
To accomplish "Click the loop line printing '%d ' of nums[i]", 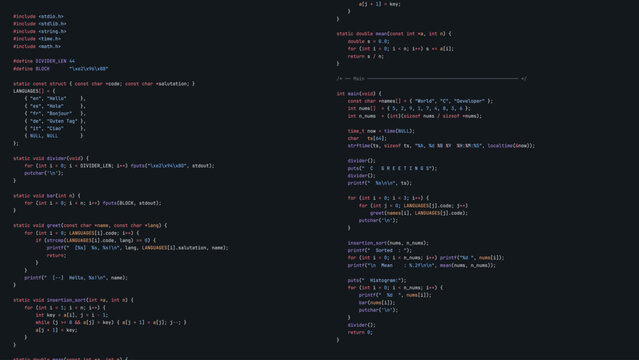I will coord(426,258).
